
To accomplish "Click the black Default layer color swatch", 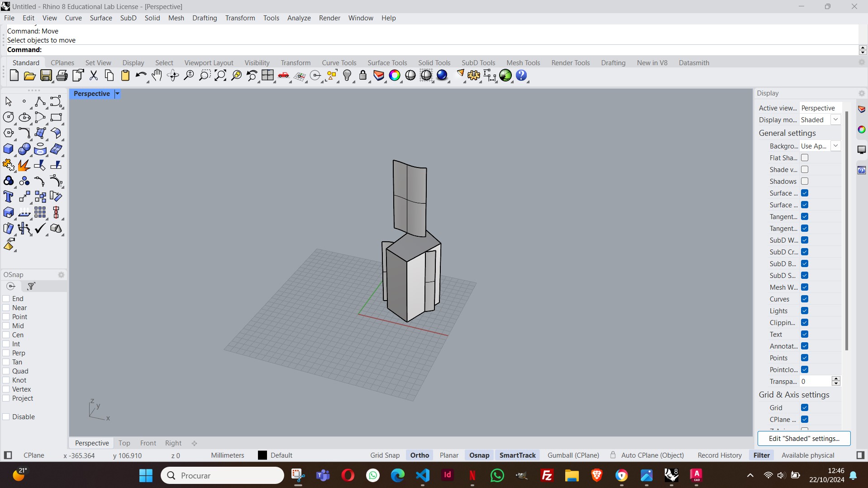I will pyautogui.click(x=262, y=455).
